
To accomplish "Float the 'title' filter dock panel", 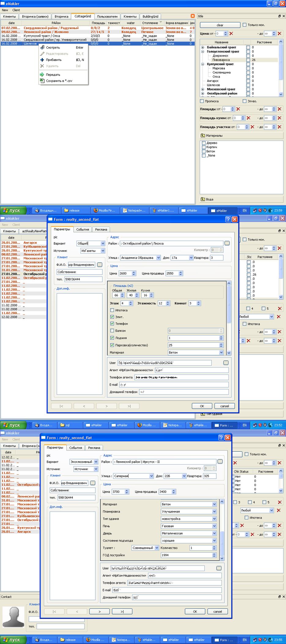I will 279,16.
